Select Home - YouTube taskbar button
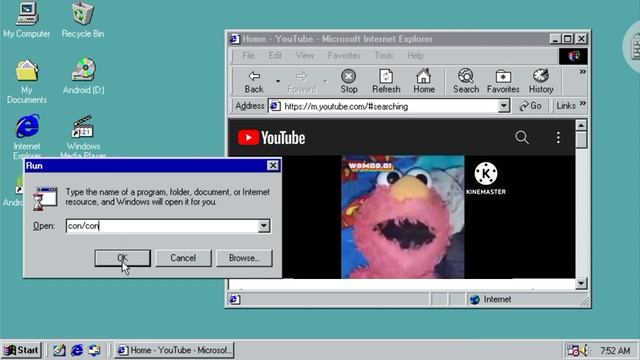Image resolution: width=640 pixels, height=360 pixels. 174,350
